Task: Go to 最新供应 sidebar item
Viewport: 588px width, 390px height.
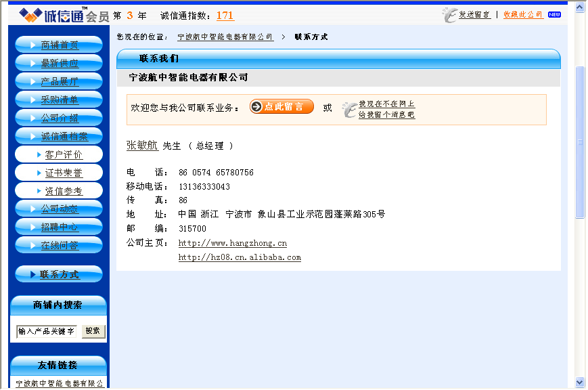Action: (x=59, y=64)
